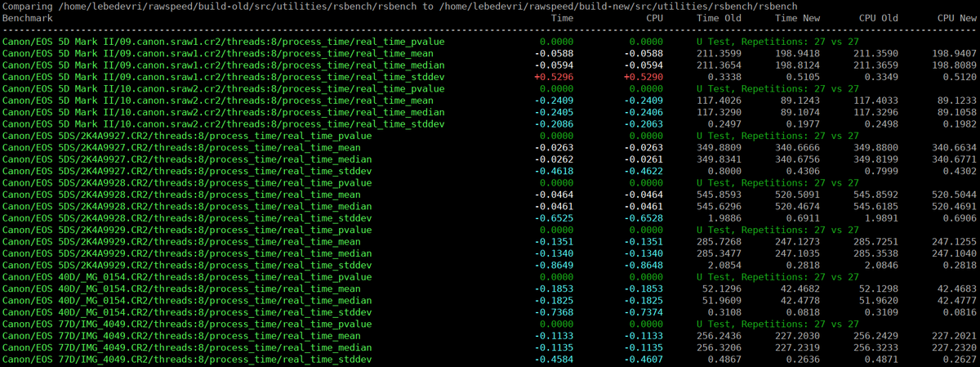The image size is (980, 367).
Task: Click the CPU New value 89.1058
Action: pos(957,112)
